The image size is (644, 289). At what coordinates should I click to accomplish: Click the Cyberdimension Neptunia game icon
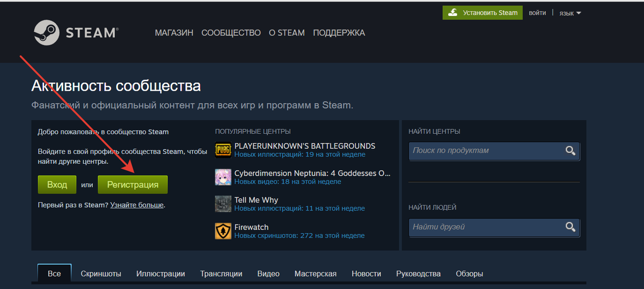click(223, 177)
